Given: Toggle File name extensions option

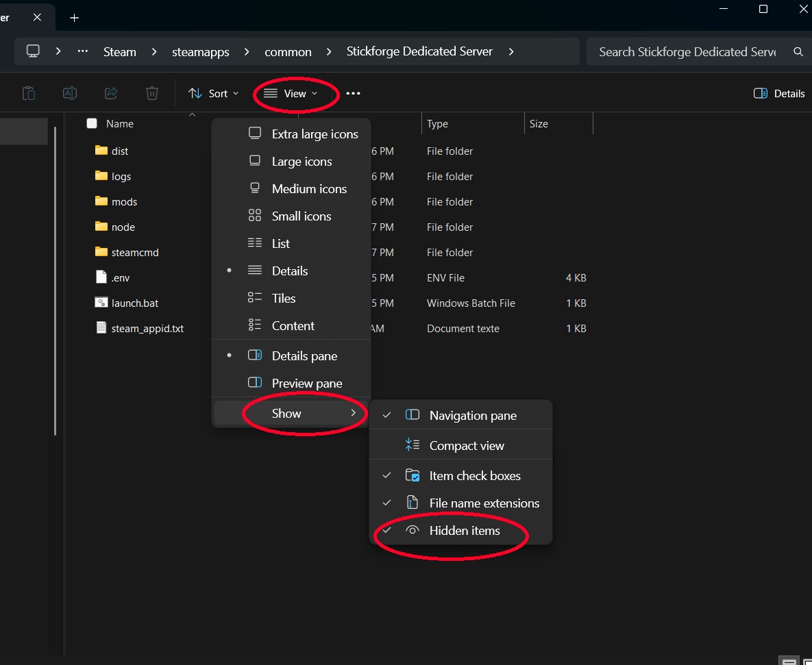Looking at the screenshot, I should pyautogui.click(x=460, y=503).
